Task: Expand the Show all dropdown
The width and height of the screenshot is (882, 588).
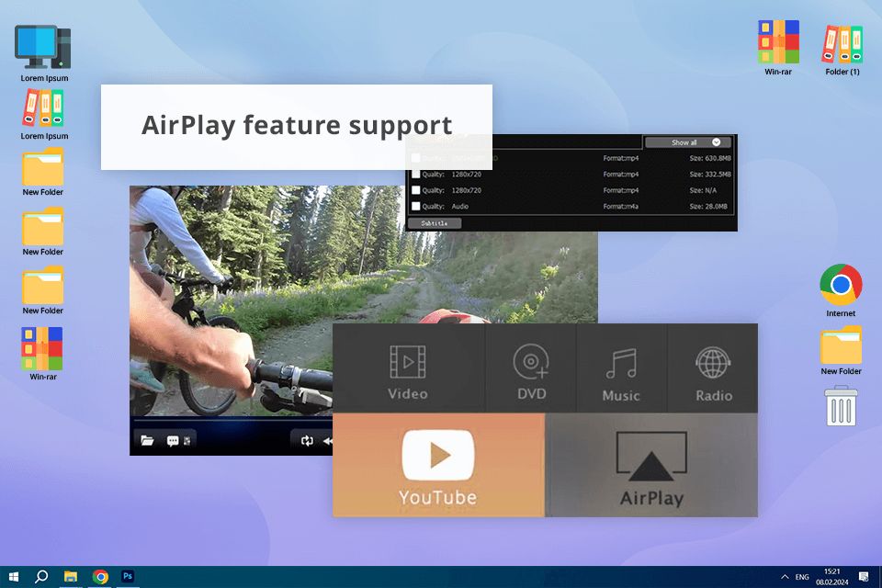Action: point(688,142)
